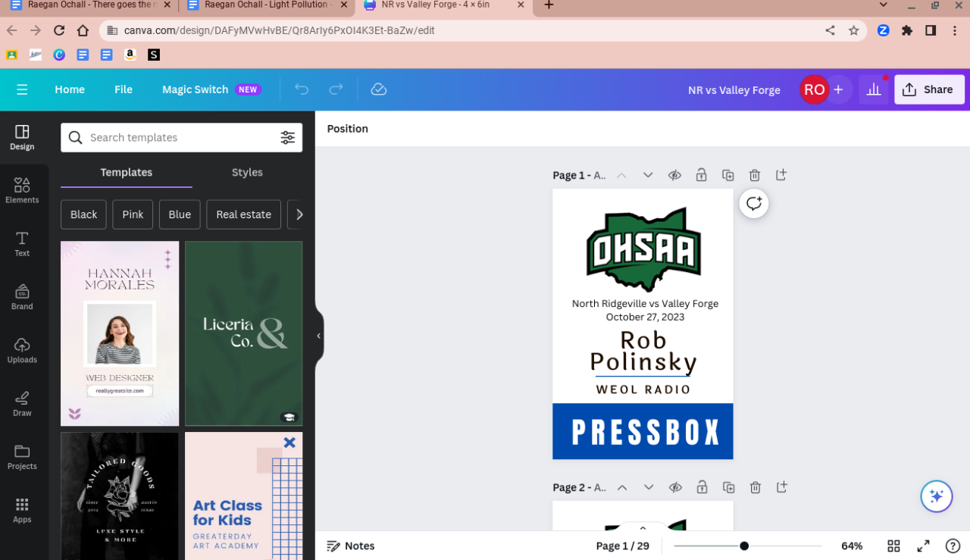
Task: Open the Uploads panel in the sidebar
Action: point(22,350)
